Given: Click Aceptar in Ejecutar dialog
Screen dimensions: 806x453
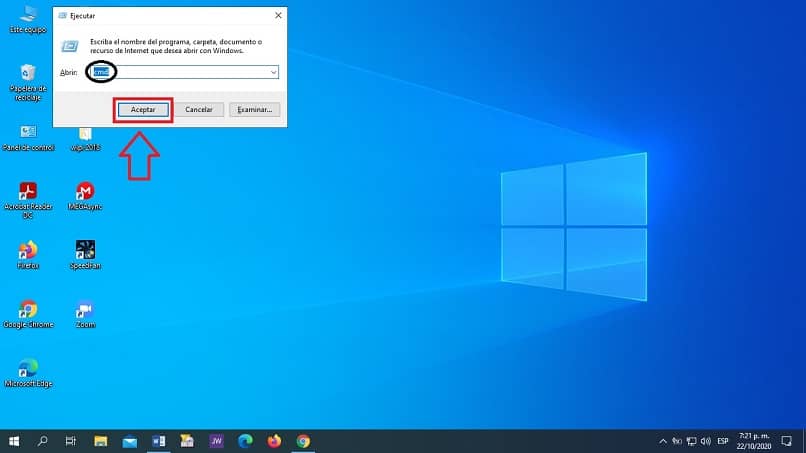Looking at the screenshot, I should 143,110.
